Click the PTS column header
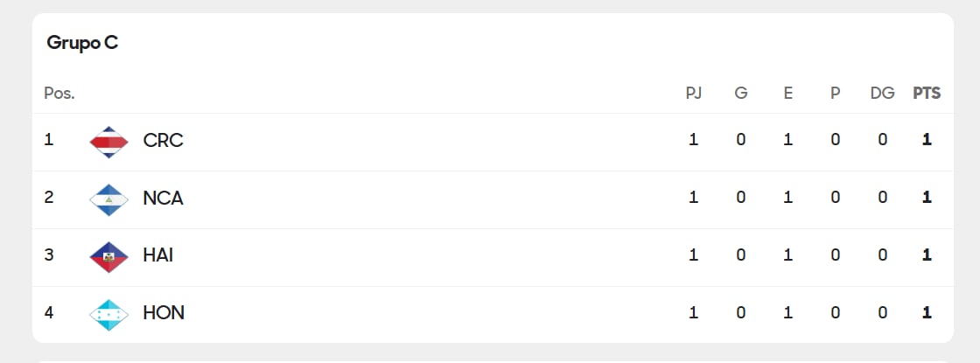This screenshot has width=980, height=363. pyautogui.click(x=927, y=93)
